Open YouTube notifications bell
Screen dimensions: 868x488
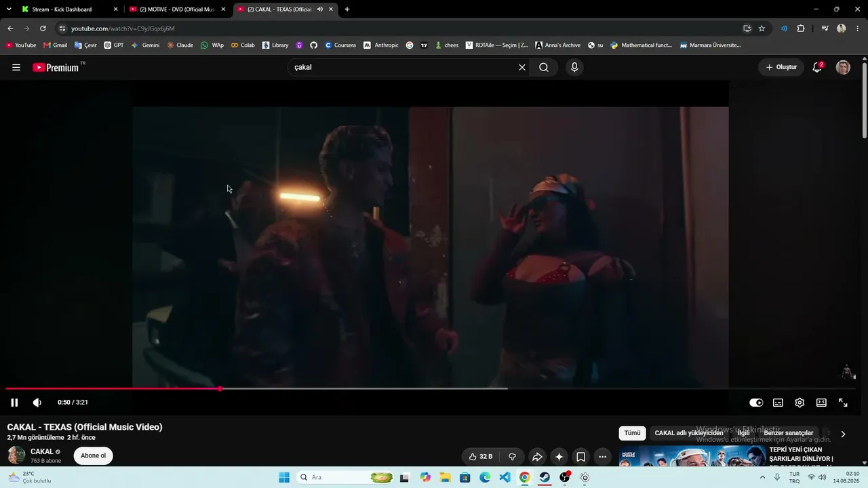click(x=817, y=67)
